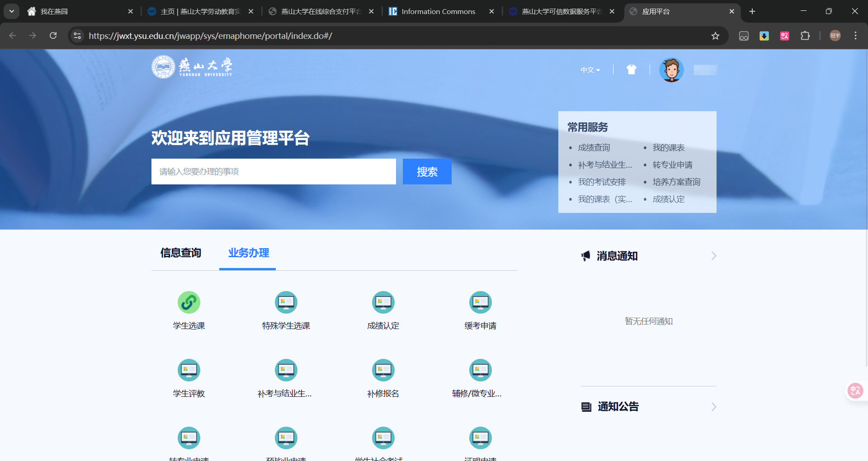Open the 学生评教 application icon
This screenshot has height=461, width=868.
189,370
